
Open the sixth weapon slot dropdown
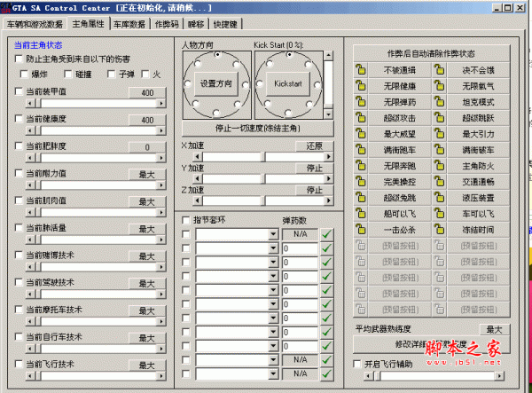pos(273,304)
